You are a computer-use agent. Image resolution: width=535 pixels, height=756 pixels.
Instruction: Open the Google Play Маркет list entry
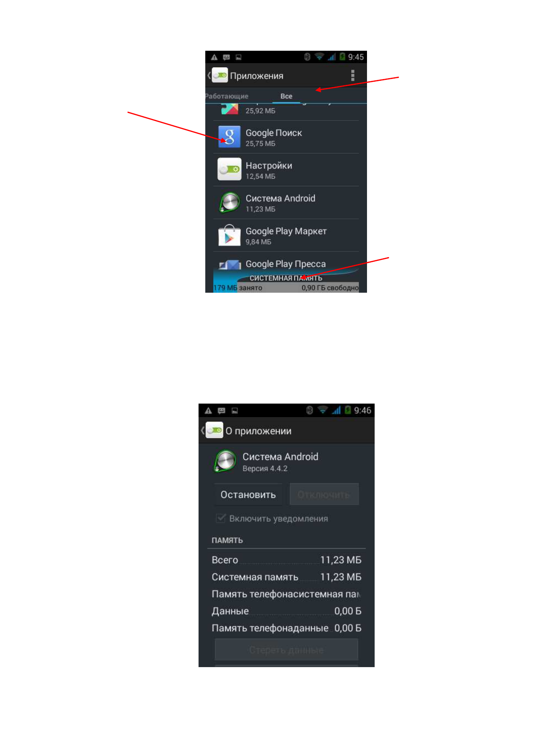point(286,235)
